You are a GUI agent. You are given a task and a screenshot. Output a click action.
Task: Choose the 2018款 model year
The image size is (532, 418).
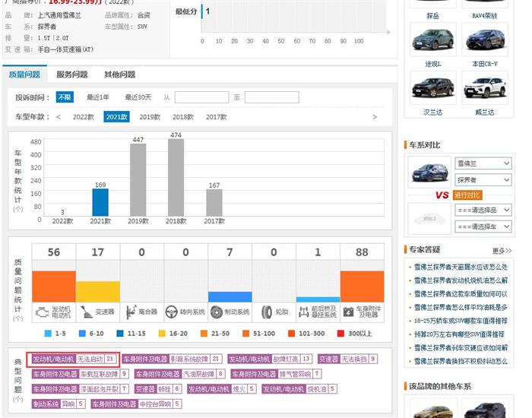(183, 117)
